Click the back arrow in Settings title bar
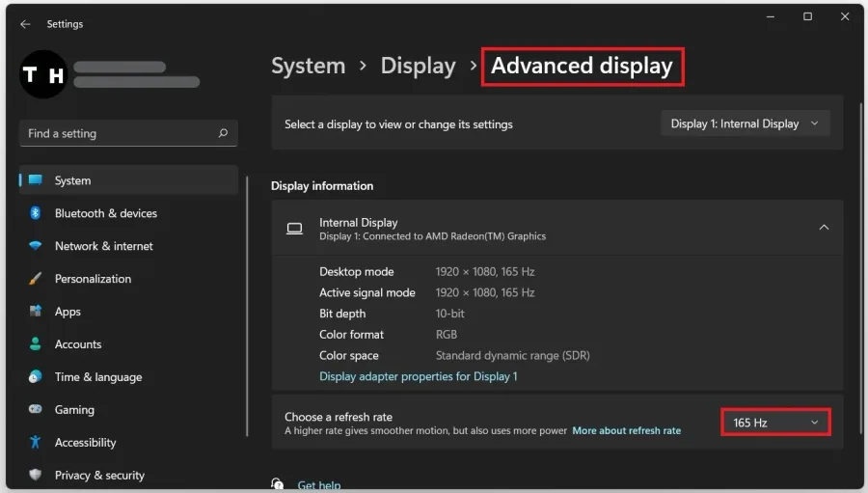The width and height of the screenshot is (868, 493). pos(25,24)
